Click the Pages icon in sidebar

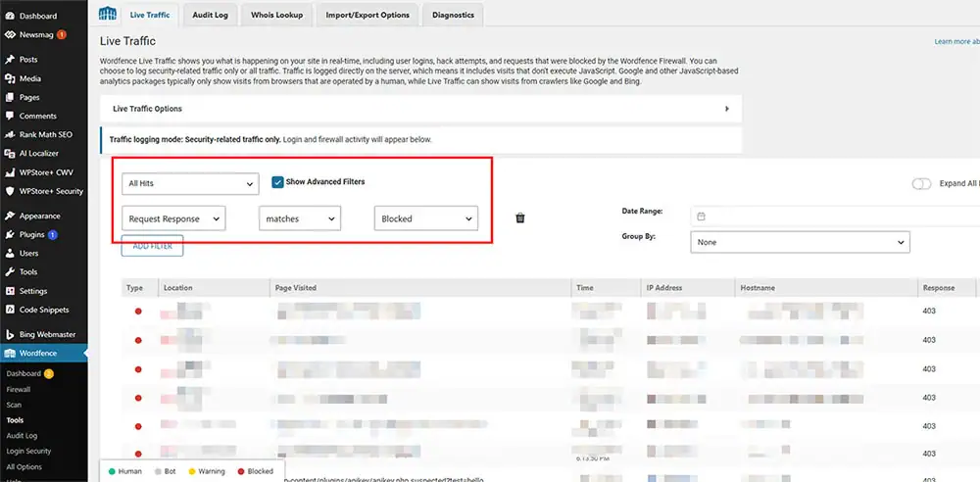coord(10,97)
